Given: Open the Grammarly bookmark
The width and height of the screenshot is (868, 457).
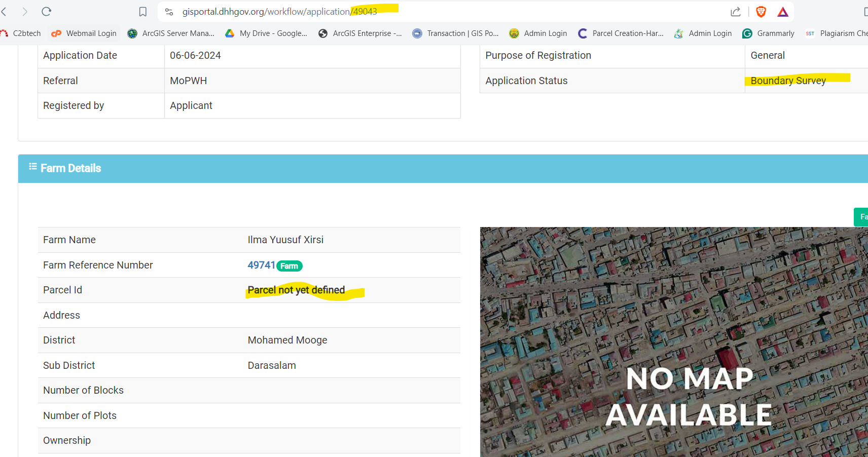Looking at the screenshot, I should click(x=768, y=33).
